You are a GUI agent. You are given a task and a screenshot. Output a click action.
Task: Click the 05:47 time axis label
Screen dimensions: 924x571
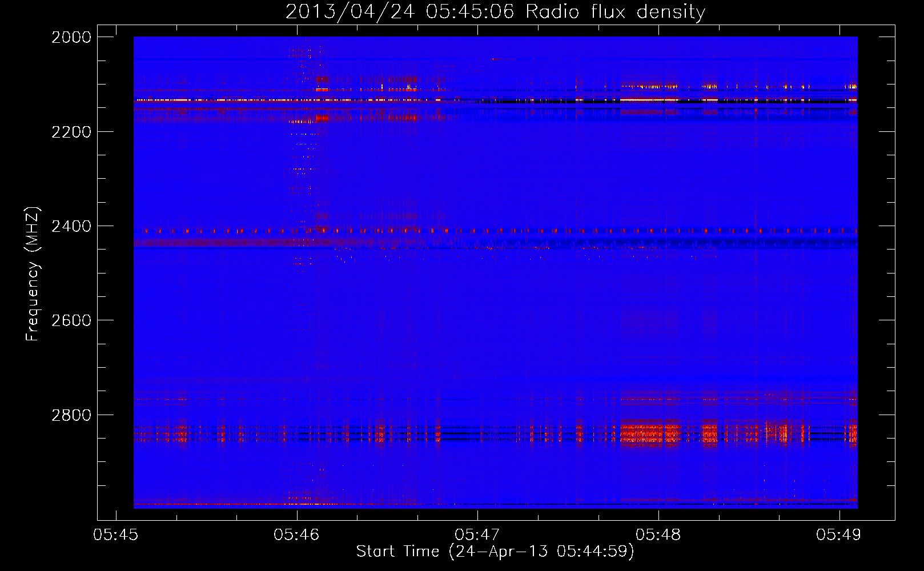[477, 534]
